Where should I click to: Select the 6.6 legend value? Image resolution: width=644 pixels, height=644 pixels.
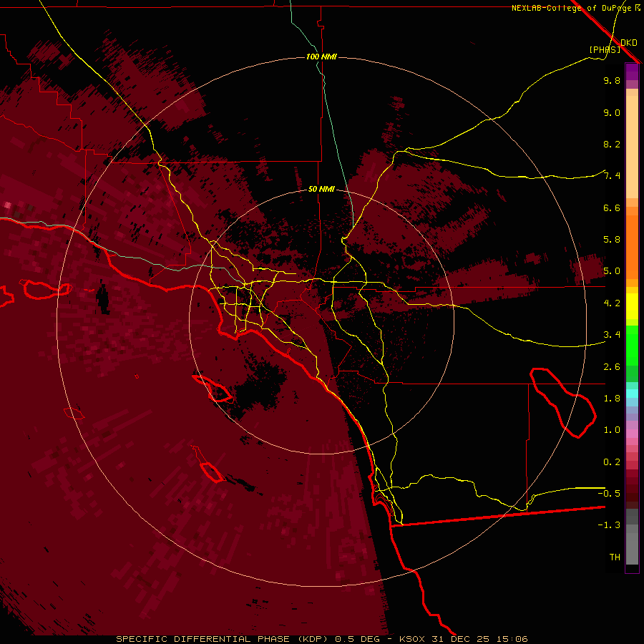click(x=612, y=208)
